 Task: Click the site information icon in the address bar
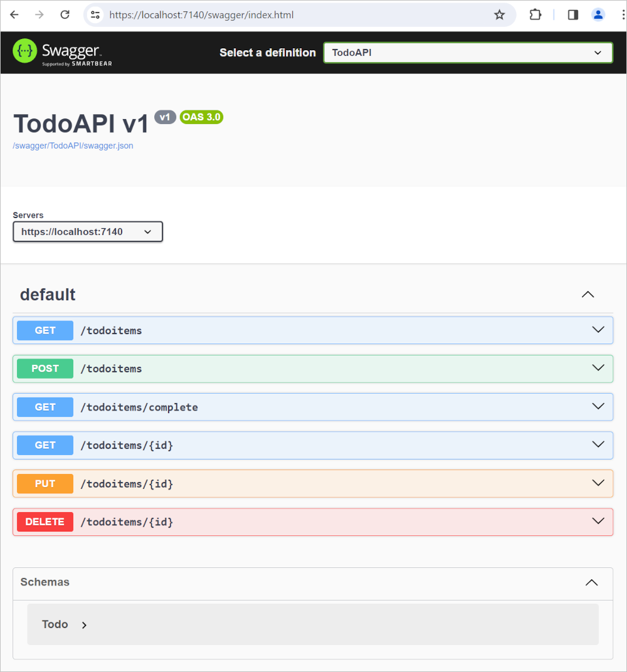pos(95,14)
